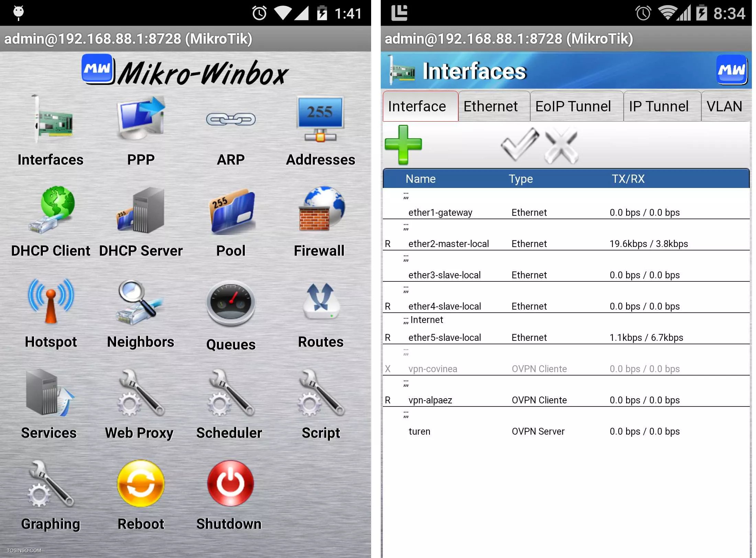Image resolution: width=756 pixels, height=558 pixels.
Task: Select the Interface tab
Action: (x=420, y=106)
